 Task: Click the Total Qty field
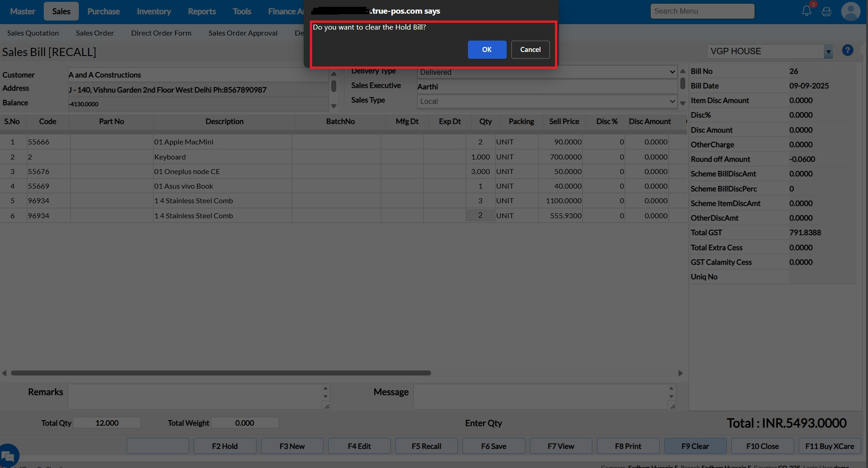(107, 423)
